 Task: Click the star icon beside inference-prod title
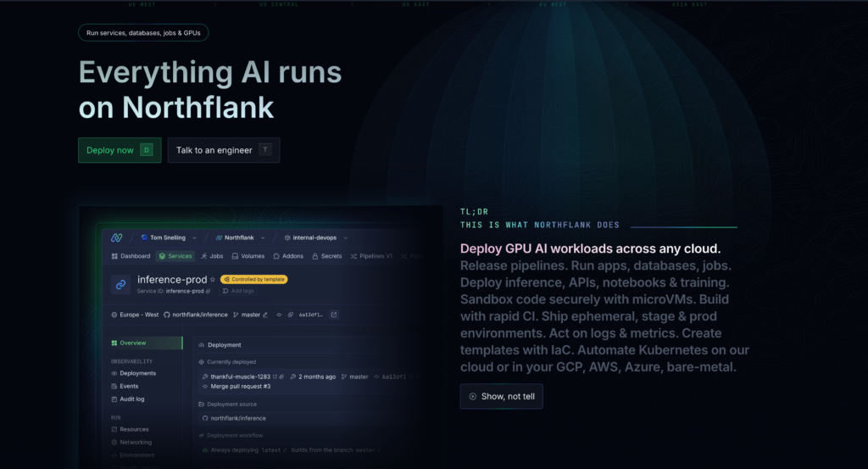213,279
